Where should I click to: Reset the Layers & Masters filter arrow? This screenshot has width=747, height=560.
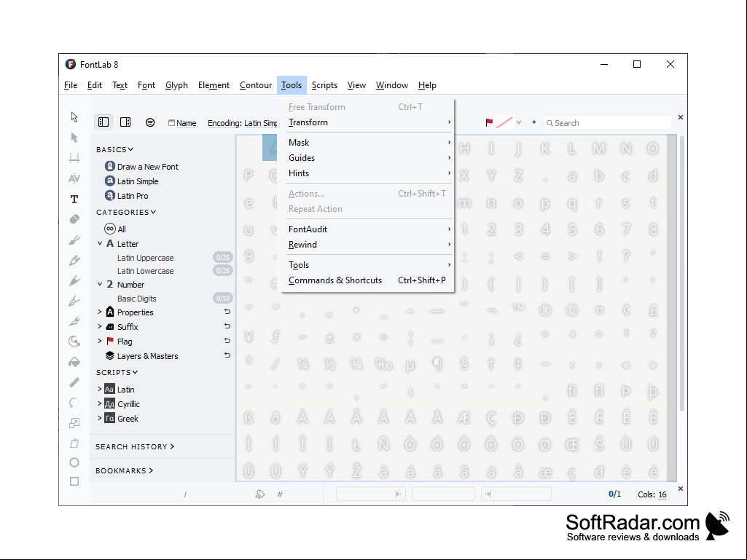(227, 355)
